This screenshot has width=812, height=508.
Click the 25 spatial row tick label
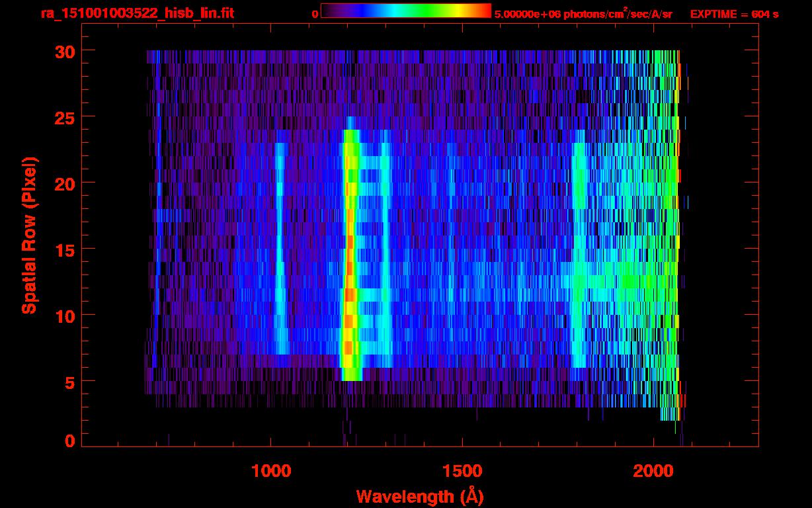coord(65,117)
